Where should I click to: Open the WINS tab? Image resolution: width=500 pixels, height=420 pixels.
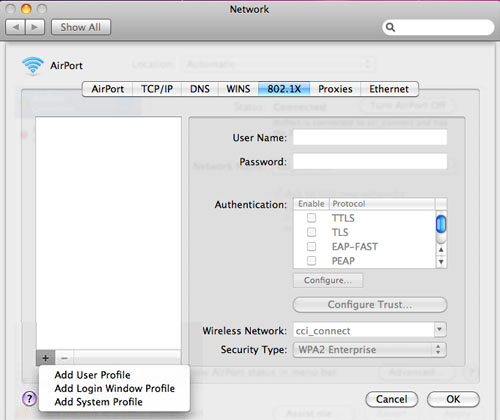click(x=238, y=89)
